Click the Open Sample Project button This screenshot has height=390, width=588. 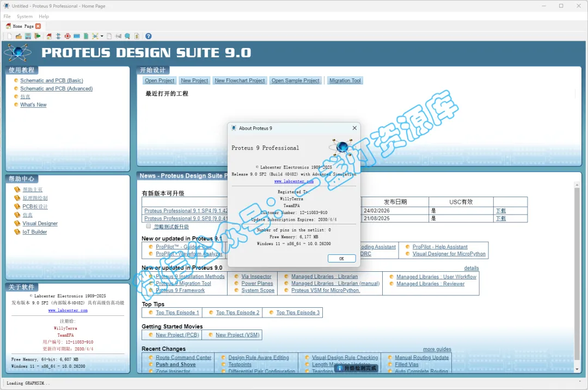click(296, 81)
